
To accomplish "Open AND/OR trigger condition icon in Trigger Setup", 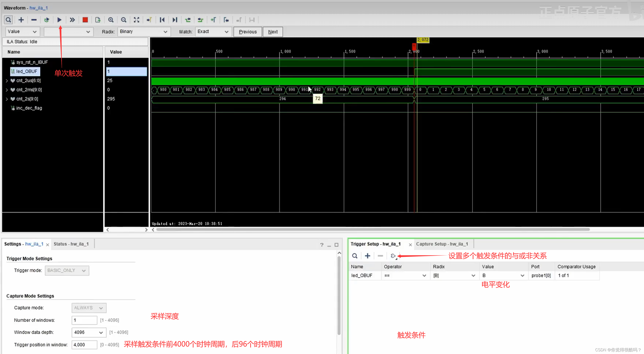I will click(393, 256).
